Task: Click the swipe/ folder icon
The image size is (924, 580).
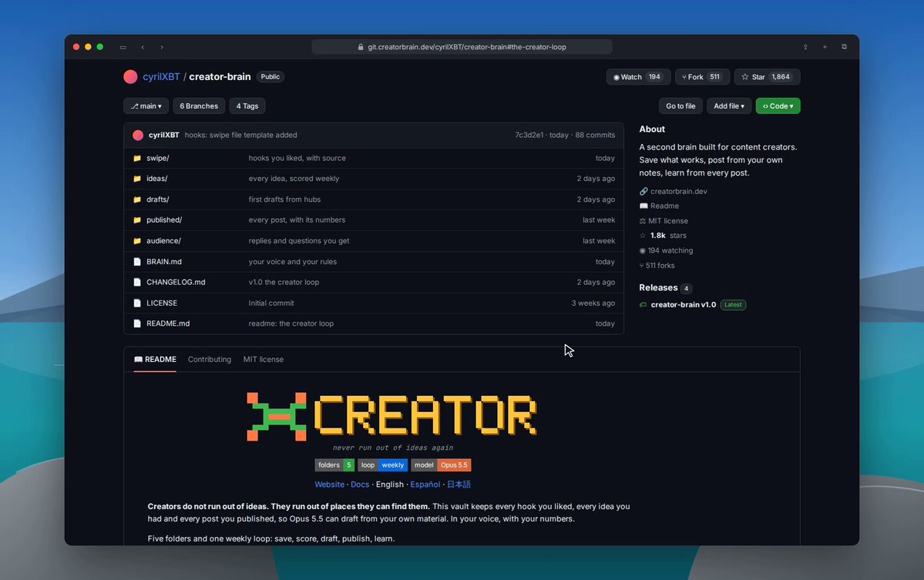Action: (x=137, y=159)
